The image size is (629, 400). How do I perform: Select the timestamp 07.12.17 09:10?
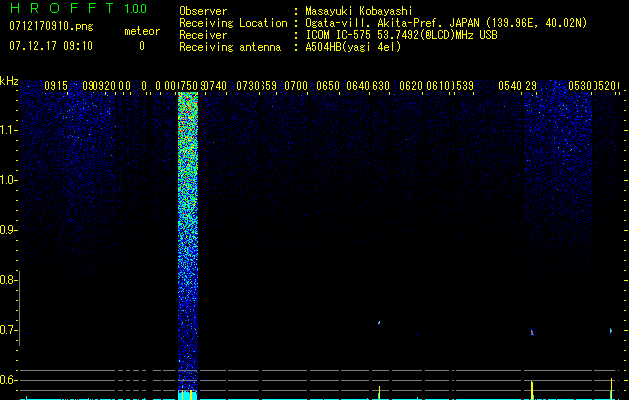(x=51, y=46)
